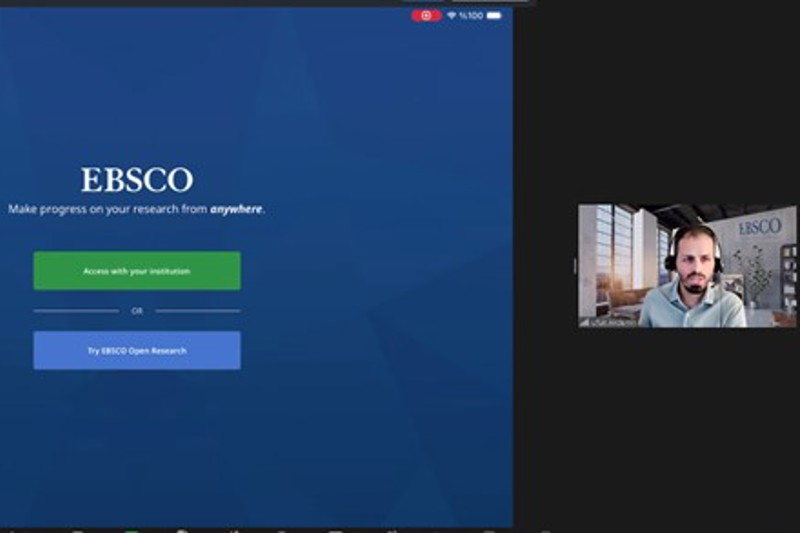
Task: Click the italic word "anywhere" in tagline
Action: tap(236, 210)
